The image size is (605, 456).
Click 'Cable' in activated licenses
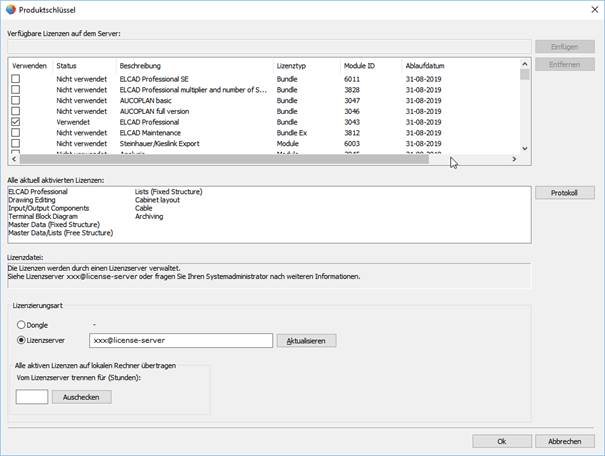(x=144, y=208)
